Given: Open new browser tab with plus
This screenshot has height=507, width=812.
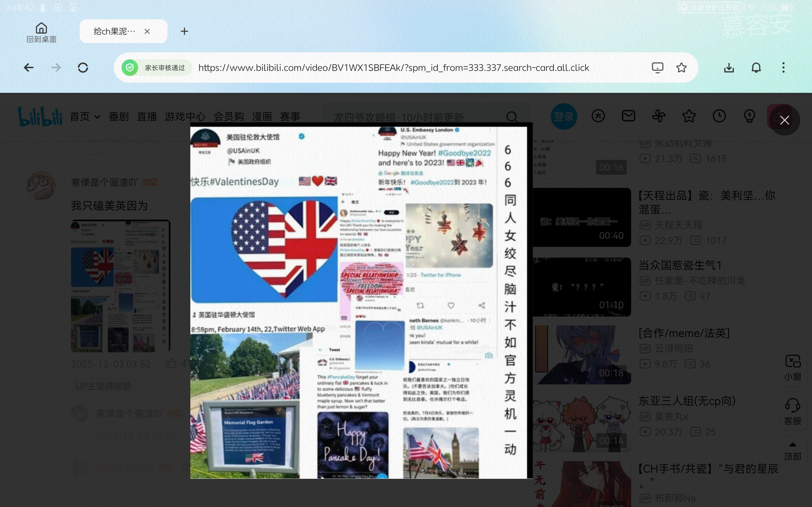Looking at the screenshot, I should click(x=184, y=31).
